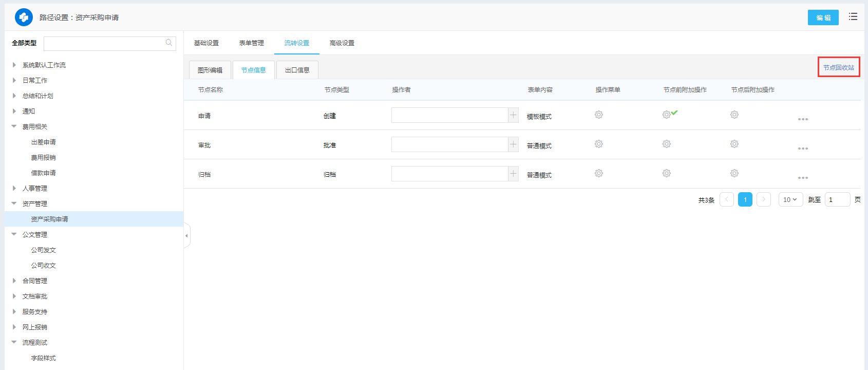868x370 pixels.
Task: Open 节点前附加操作 gear in 申请 row
Action: pos(666,115)
